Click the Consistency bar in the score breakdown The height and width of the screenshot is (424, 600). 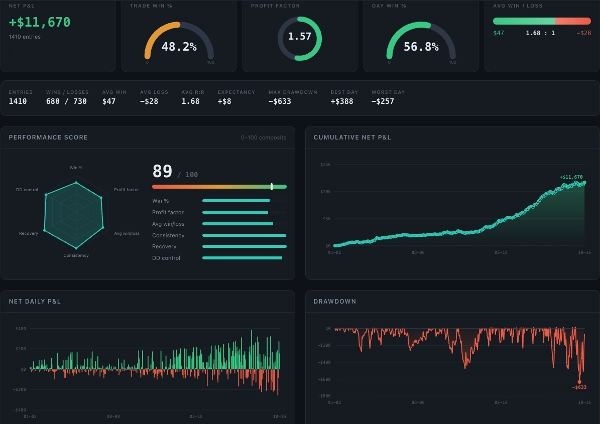click(245, 235)
